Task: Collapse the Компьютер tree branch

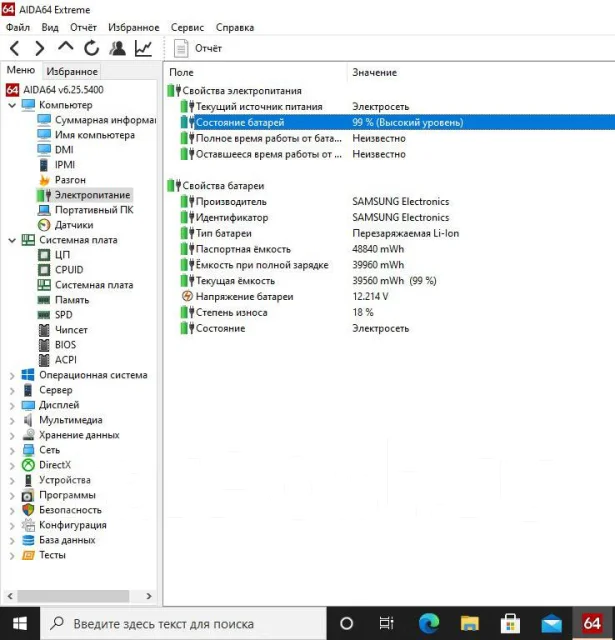Action: point(12,105)
